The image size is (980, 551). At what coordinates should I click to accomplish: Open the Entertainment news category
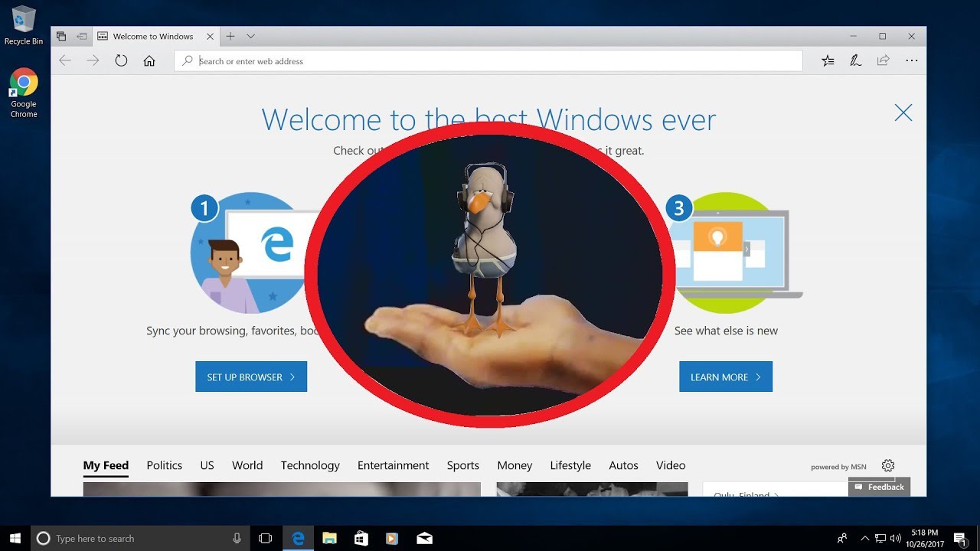[x=394, y=465]
